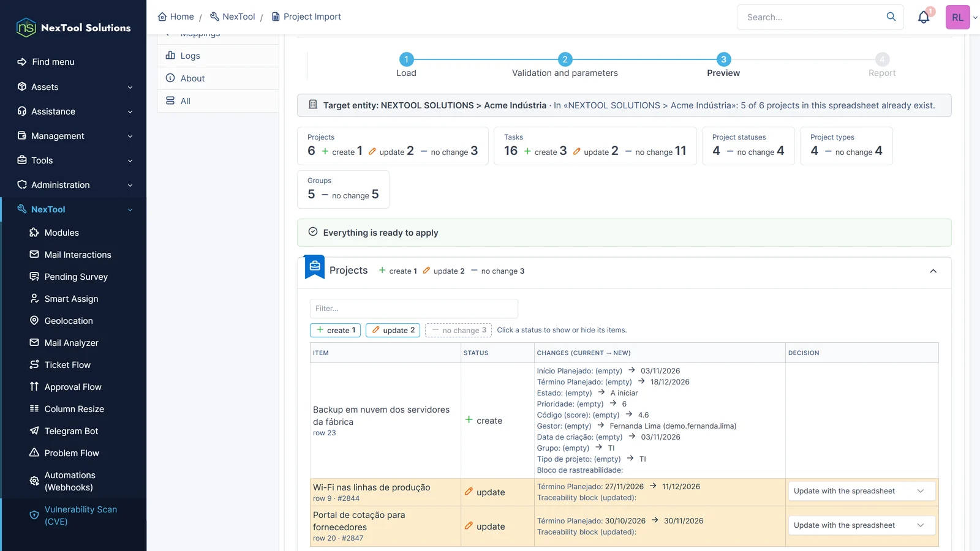Screen dimensions: 980x551
Task: Expand the Assistance menu
Action: [x=73, y=111]
